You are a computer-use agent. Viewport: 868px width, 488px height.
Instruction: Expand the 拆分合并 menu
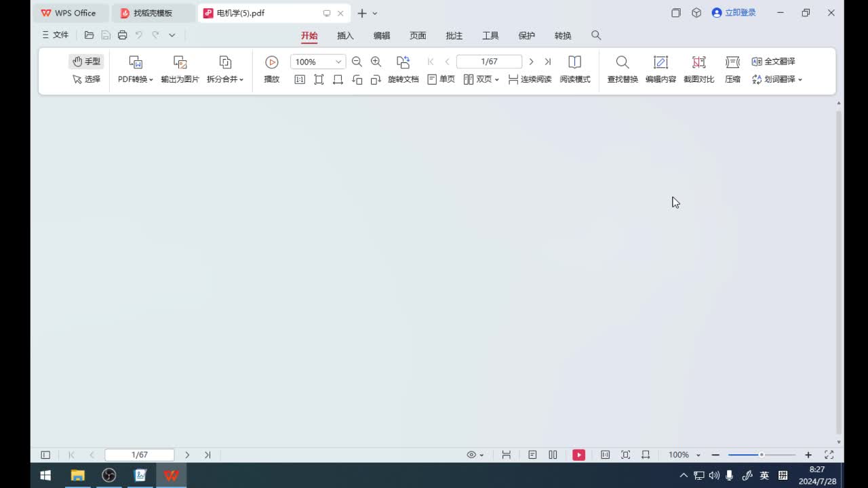[225, 79]
